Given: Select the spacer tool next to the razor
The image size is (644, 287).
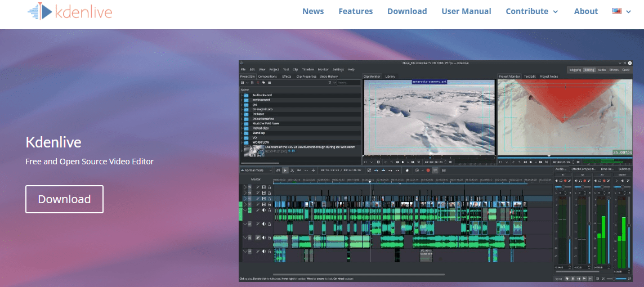Looking at the screenshot, I should 299,171.
